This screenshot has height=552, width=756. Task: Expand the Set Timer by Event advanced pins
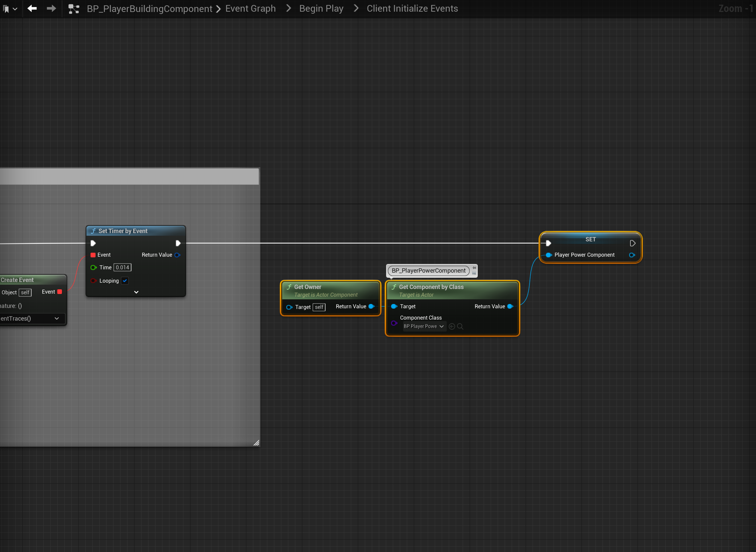point(136,292)
